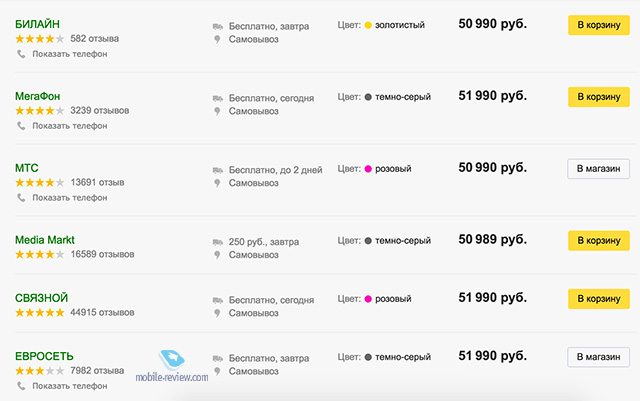This screenshot has height=401, width=640.
Task: Go to the МТС store via В магазин
Action: coord(598,169)
